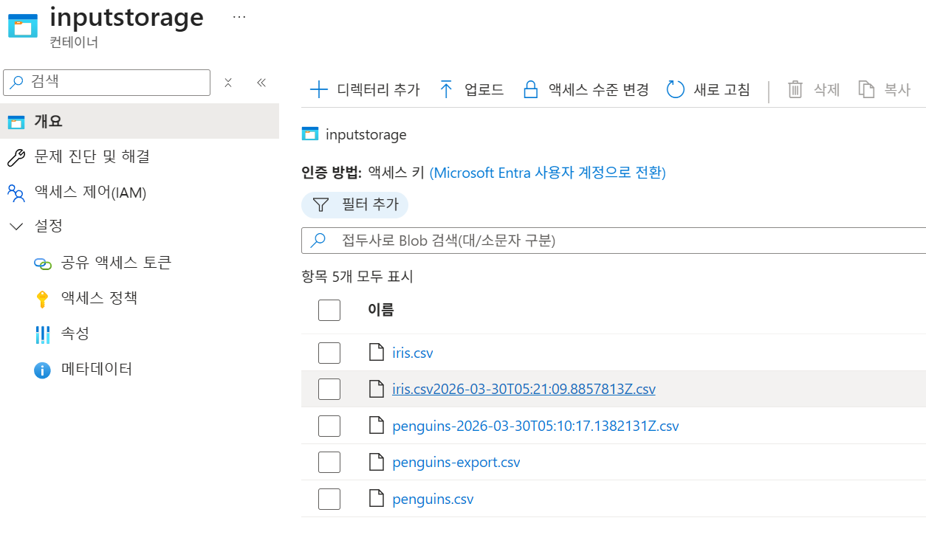Open the ellipsis menu next to inputstorage title
The width and height of the screenshot is (926, 560).
coord(239,16)
